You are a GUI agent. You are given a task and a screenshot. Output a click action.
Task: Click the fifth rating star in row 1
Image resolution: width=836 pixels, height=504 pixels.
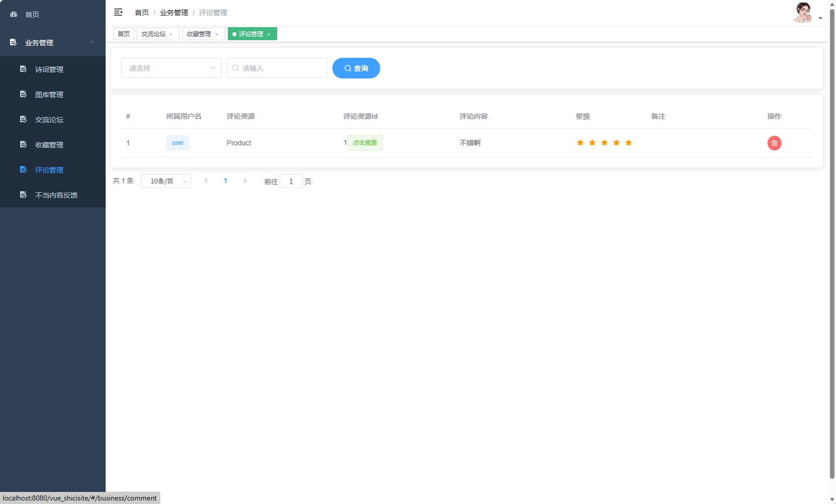tap(628, 143)
